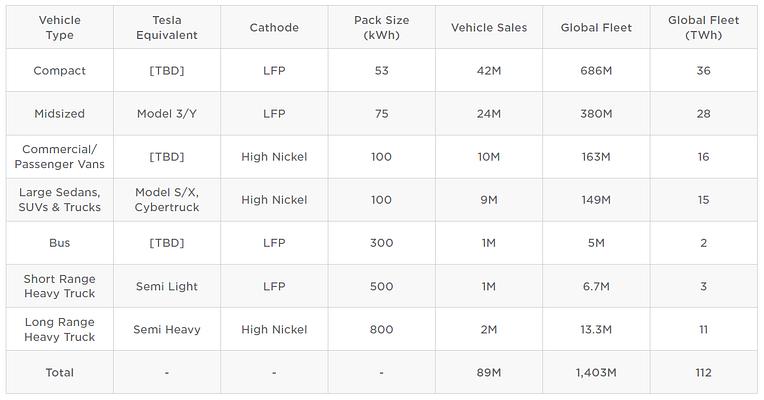The image size is (764, 400).
Task: Select the "800" pack size value
Action: pyautogui.click(x=382, y=329)
